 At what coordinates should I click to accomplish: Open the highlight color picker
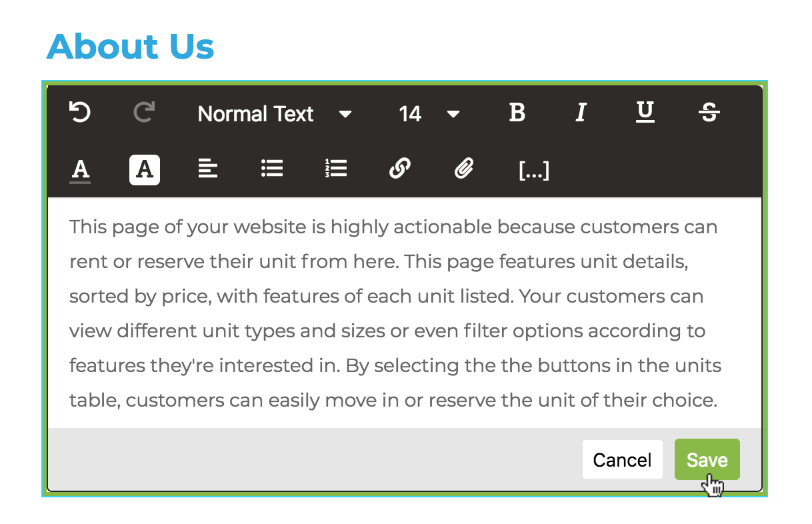pos(144,169)
